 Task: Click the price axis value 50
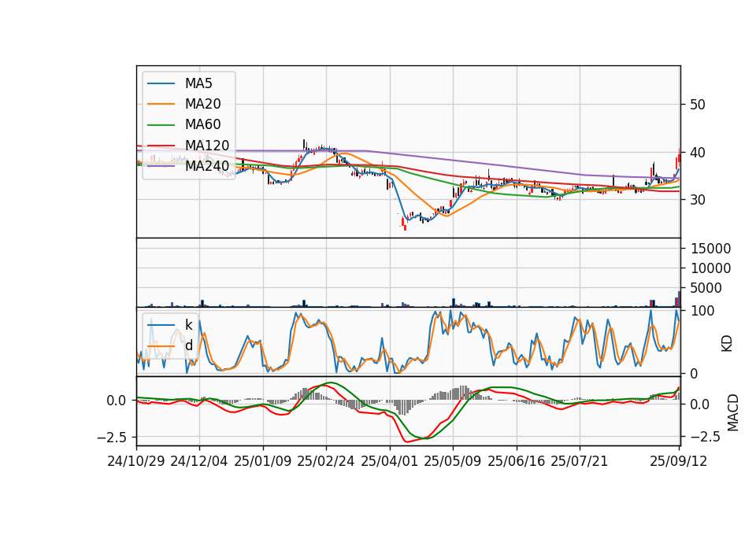[698, 105]
